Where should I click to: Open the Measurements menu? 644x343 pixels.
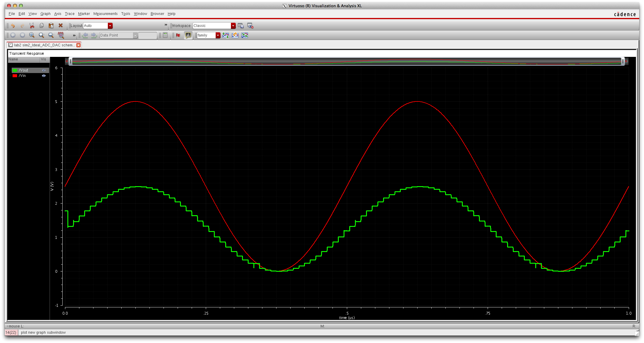click(105, 14)
